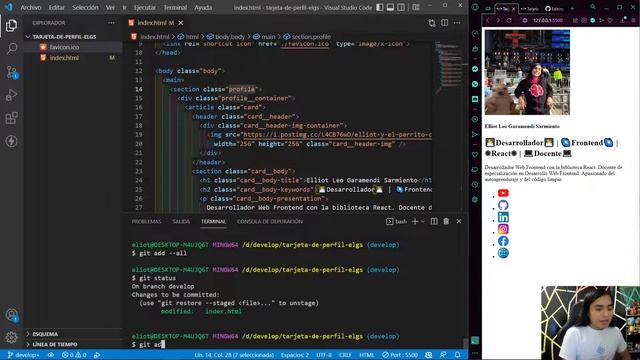Collapse the TARJETA-DE-PERFIL-ELGS folder

tap(73, 37)
